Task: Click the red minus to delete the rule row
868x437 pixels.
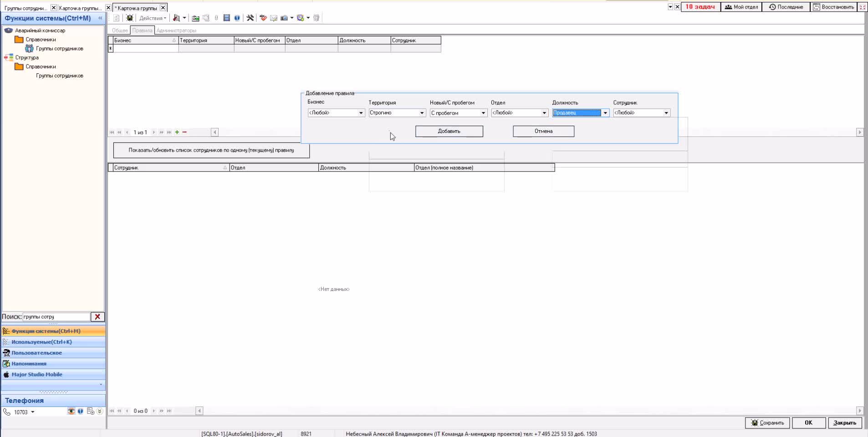Action: (184, 132)
